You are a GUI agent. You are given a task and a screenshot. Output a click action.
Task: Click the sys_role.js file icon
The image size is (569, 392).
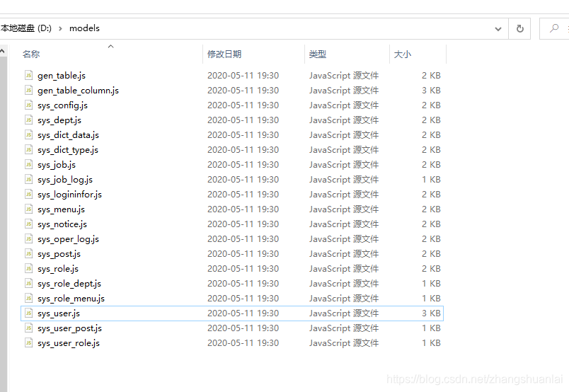point(29,269)
